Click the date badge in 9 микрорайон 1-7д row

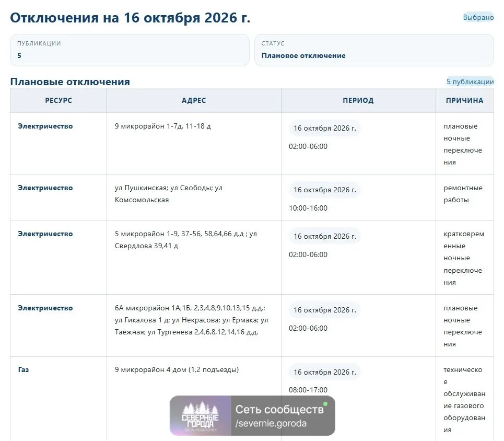tap(325, 128)
